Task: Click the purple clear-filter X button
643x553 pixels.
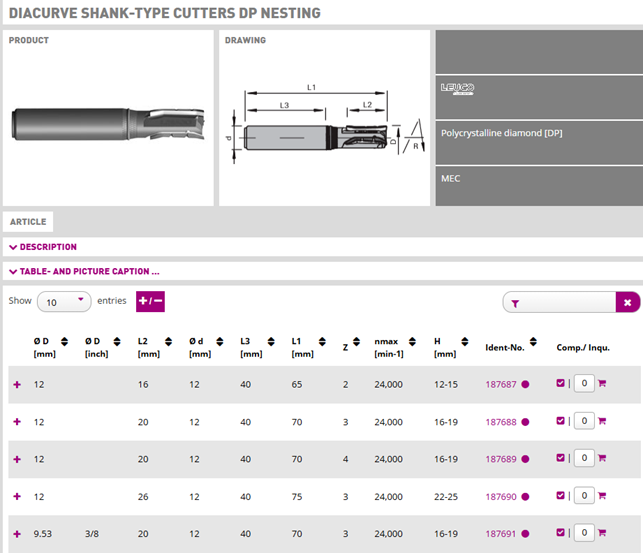Action: coord(627,302)
